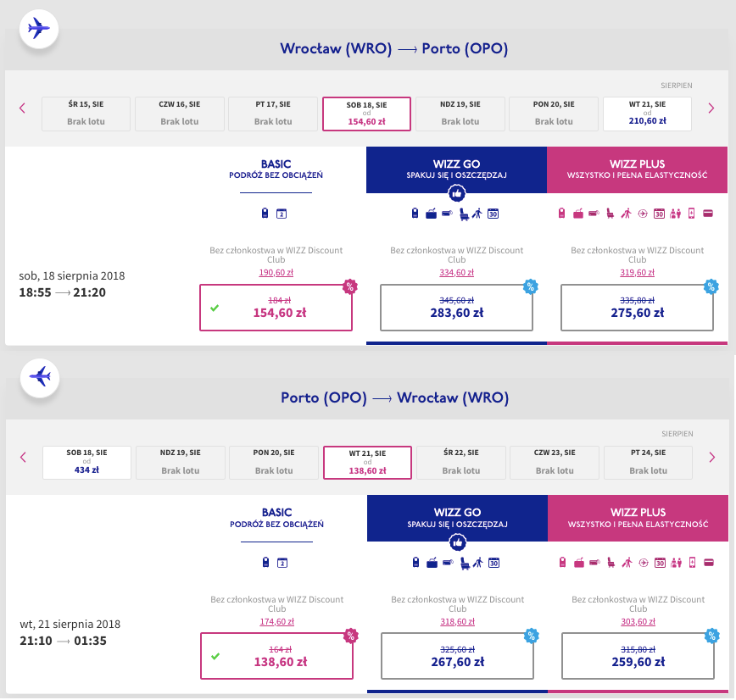The height and width of the screenshot is (700, 736).
Task: Choose the 267,60 zł return WIZZ GO fare
Action: pos(458,657)
